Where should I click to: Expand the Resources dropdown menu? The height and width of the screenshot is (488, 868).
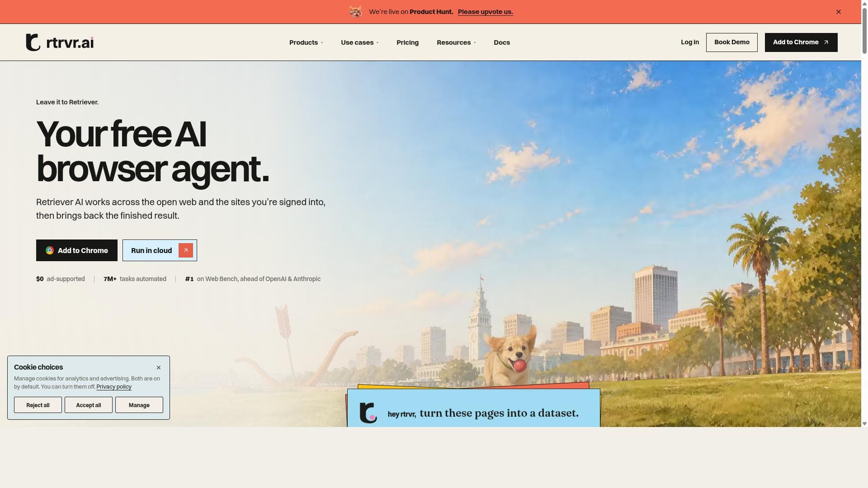[456, 42]
